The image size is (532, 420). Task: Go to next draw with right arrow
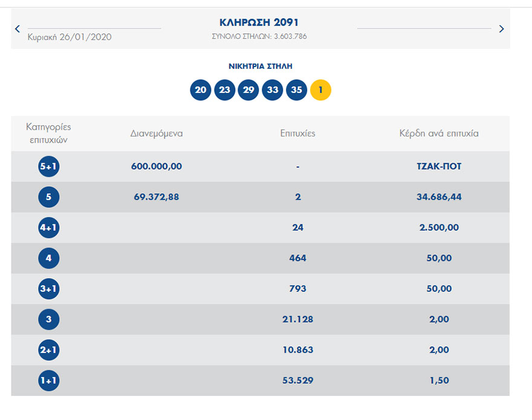point(501,28)
